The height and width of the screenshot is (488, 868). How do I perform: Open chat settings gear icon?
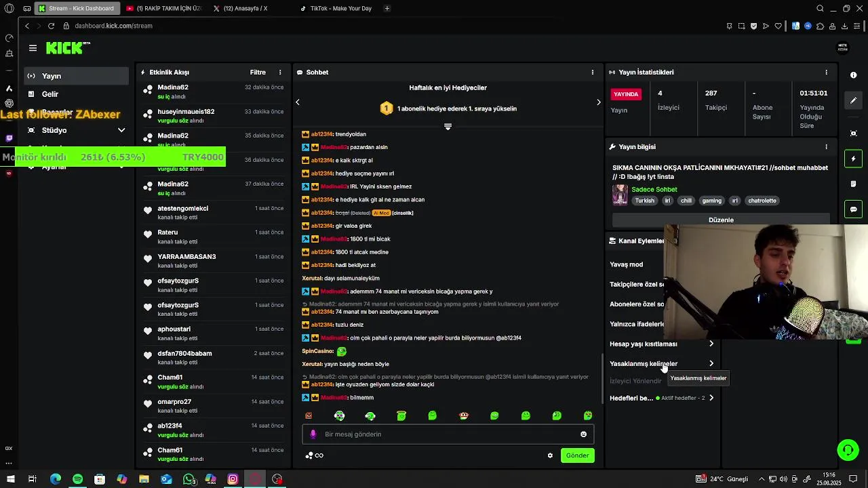point(550,455)
